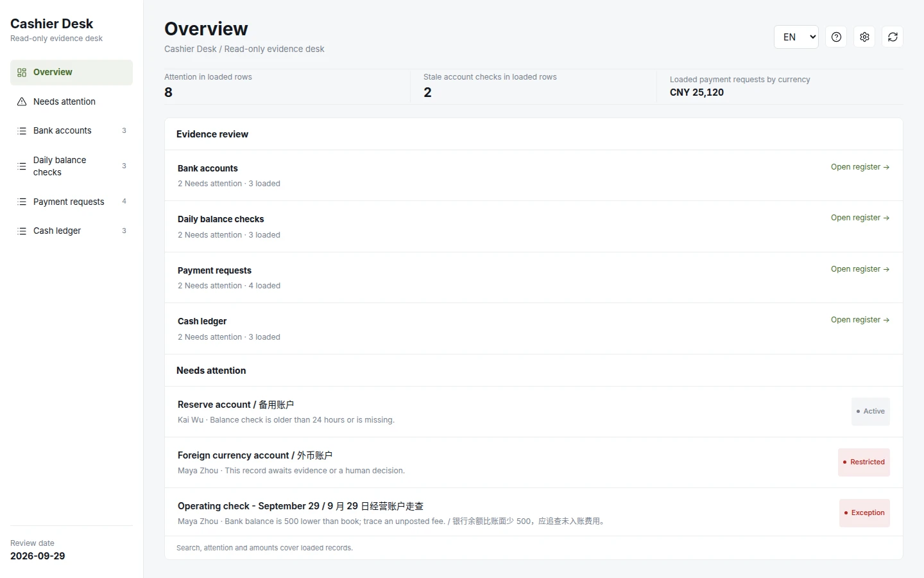The height and width of the screenshot is (578, 924).
Task: Click the Payment requests evidence heading
Action: [214, 270]
